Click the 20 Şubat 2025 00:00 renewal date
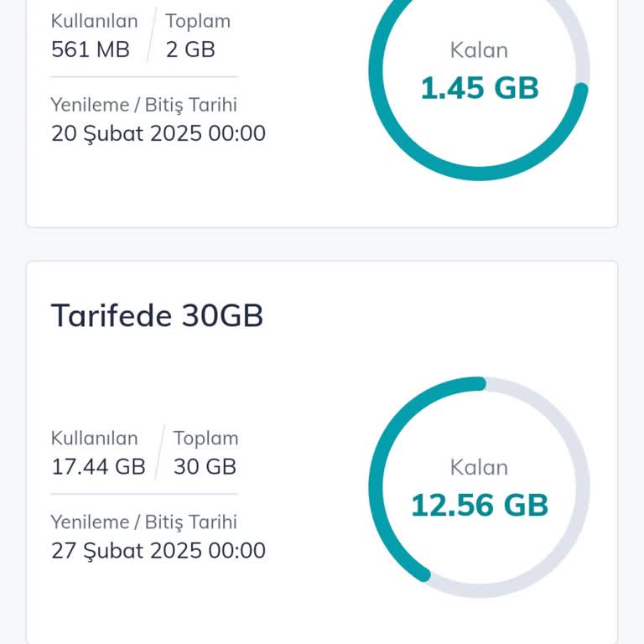644x644 pixels. pyautogui.click(x=158, y=133)
